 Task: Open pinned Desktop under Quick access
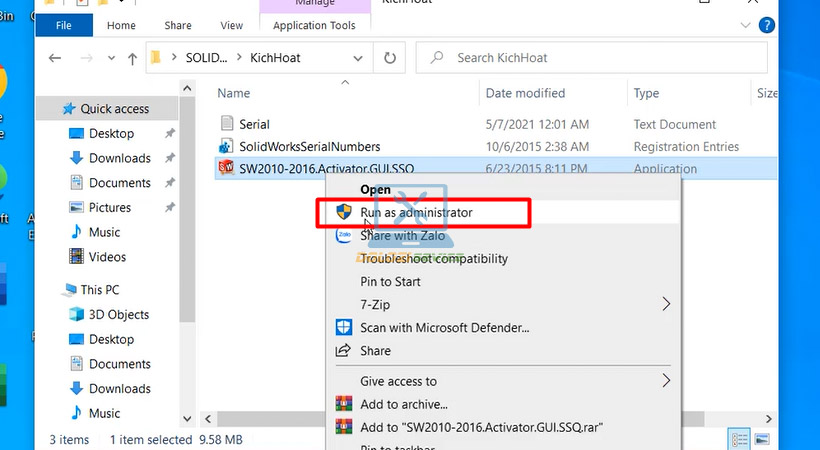[111, 133]
